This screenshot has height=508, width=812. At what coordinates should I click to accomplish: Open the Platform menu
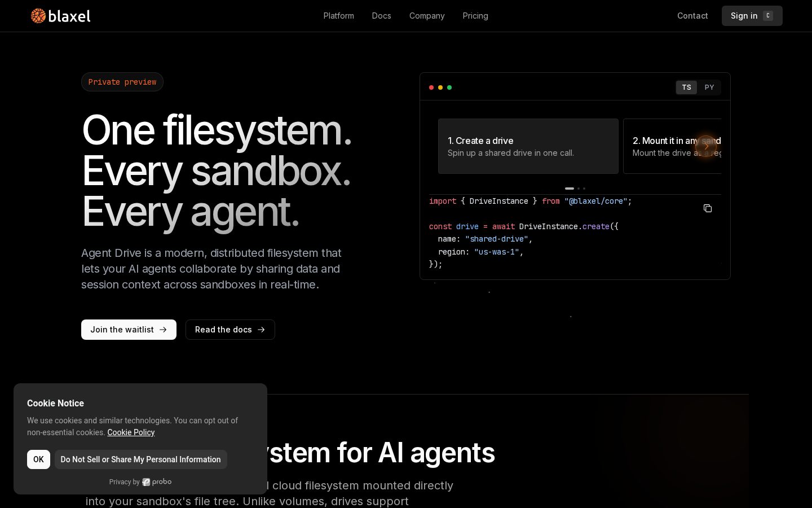338,16
